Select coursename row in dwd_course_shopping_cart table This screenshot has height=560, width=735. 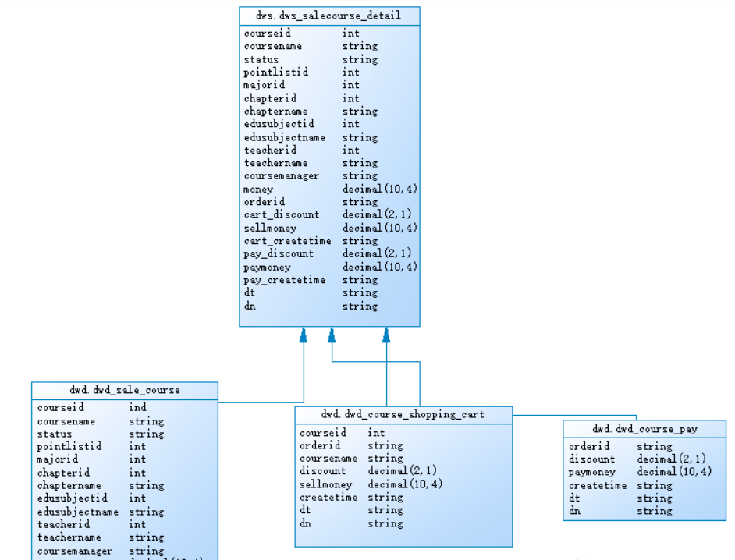pyautogui.click(x=403, y=459)
